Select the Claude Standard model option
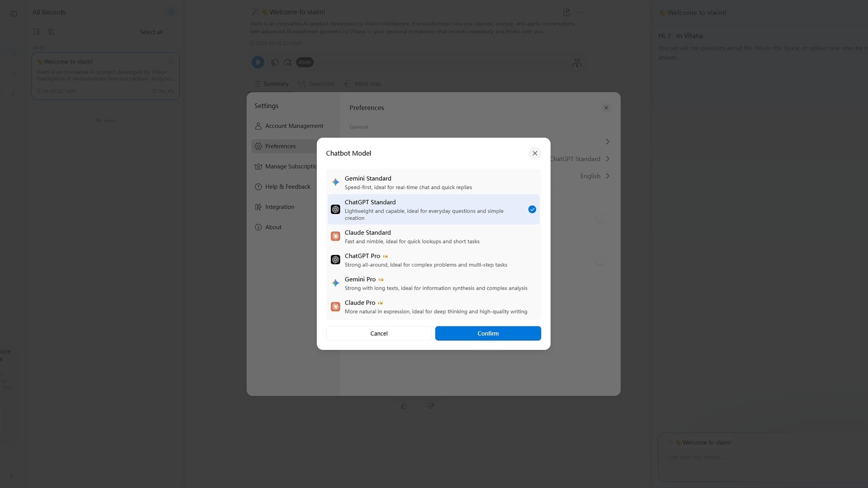 coord(433,237)
